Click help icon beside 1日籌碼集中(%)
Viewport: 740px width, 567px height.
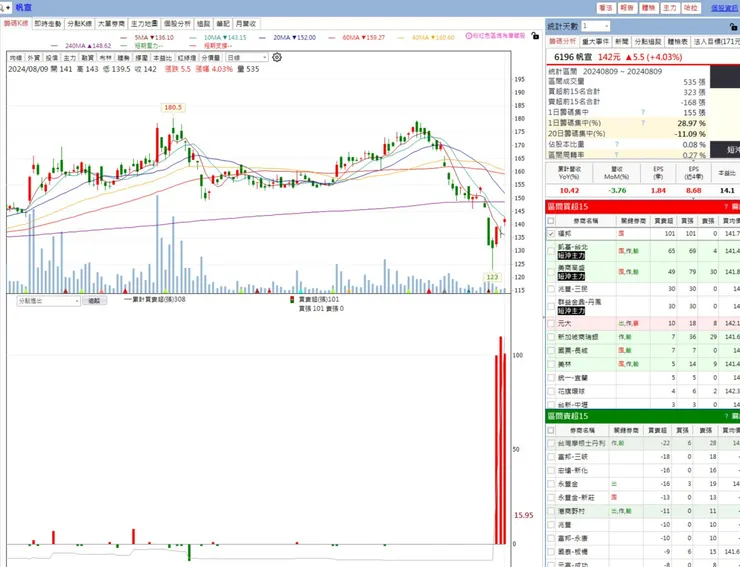(643, 123)
